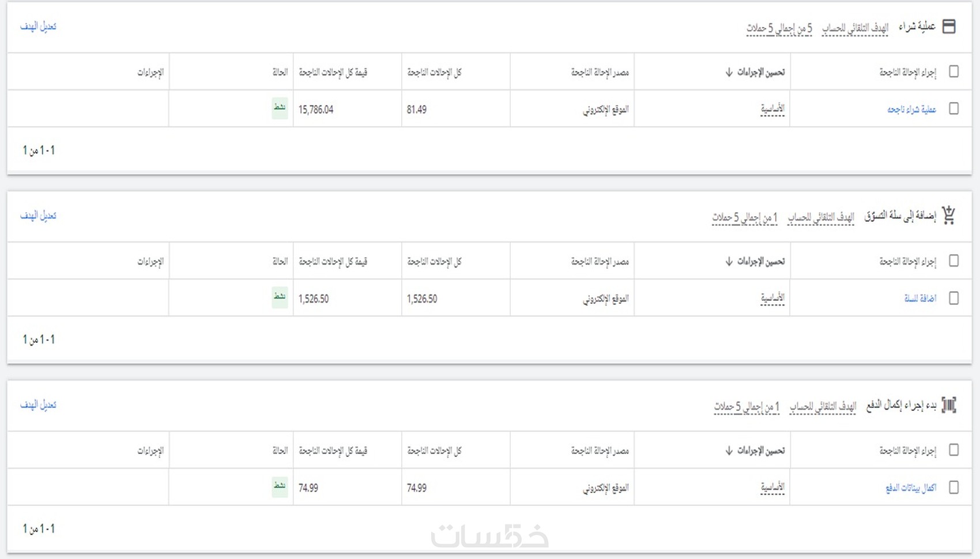
Task: Open the الأساسية setting in the عملية شراء ناجحه row
Action: (772, 109)
